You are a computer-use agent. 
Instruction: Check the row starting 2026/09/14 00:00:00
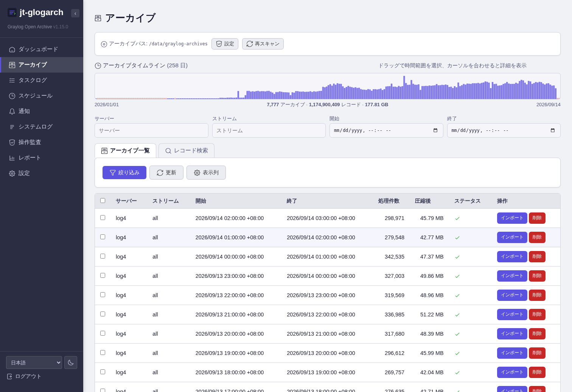103,256
